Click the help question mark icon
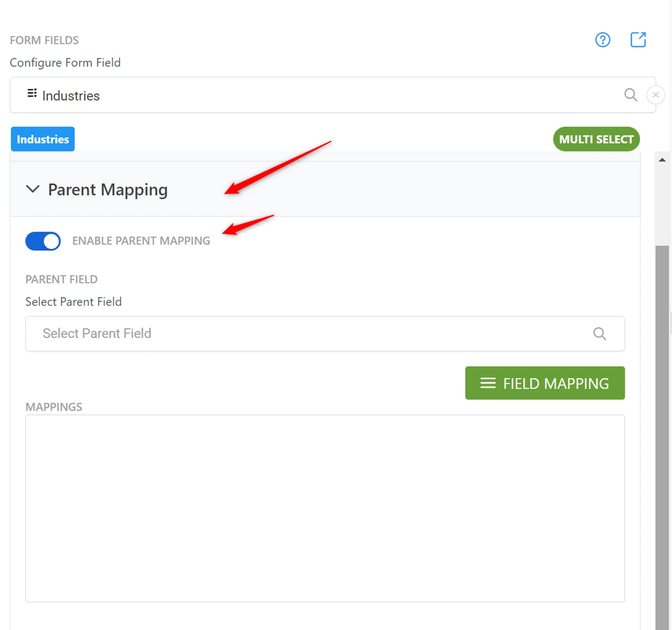 click(602, 40)
